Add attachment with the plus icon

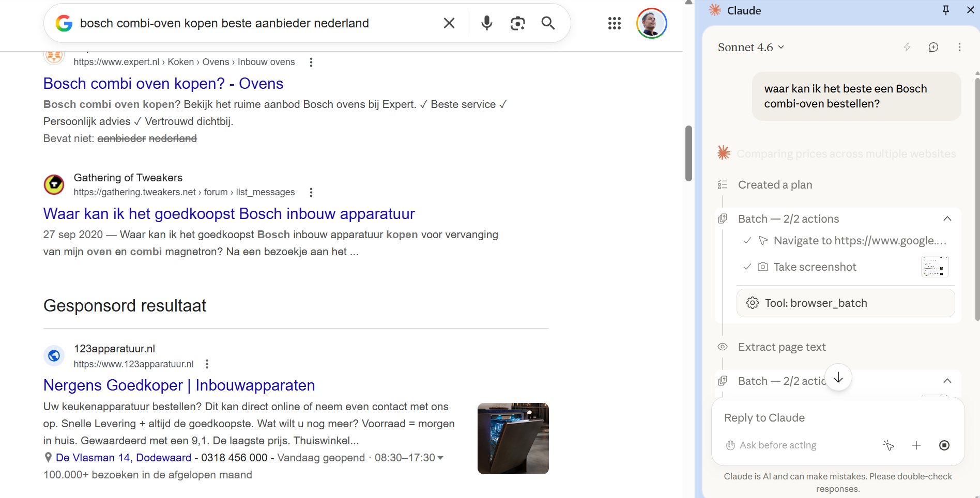click(916, 445)
